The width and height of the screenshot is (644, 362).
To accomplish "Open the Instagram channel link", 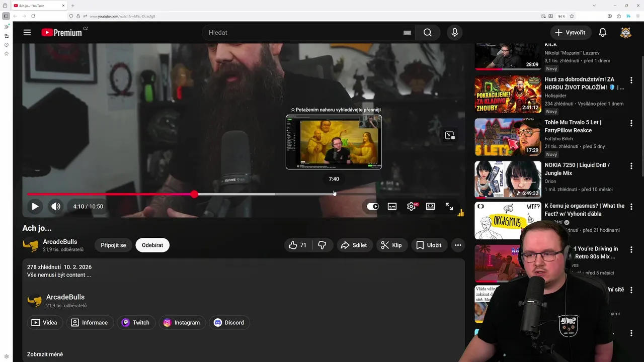I will tap(182, 323).
